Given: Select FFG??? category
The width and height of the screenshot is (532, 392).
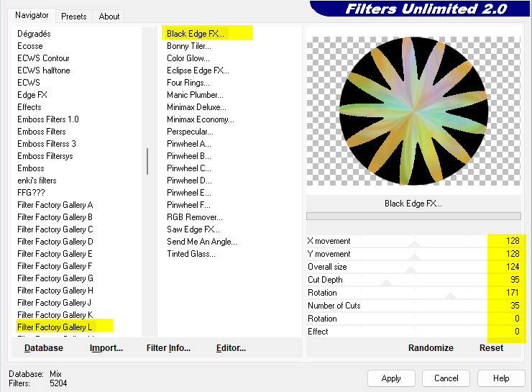Looking at the screenshot, I should point(31,193).
